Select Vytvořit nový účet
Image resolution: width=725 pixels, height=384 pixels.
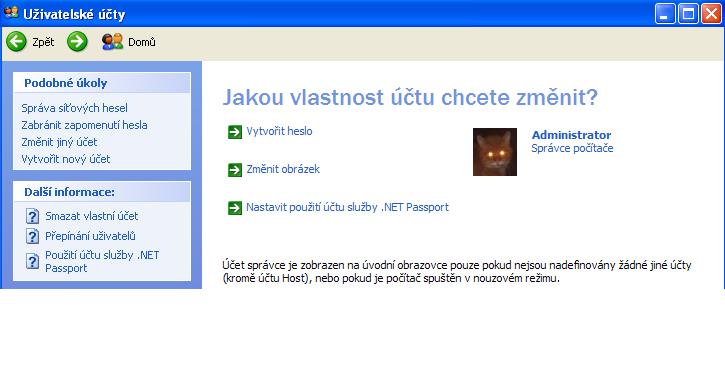[66, 160]
